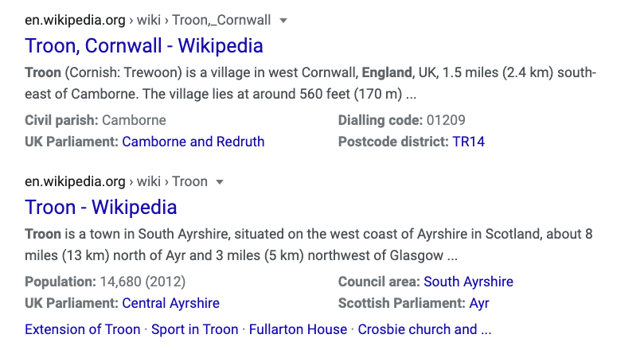
Task: Open the 'Sport in Troon' sitelink
Action: pos(194,329)
